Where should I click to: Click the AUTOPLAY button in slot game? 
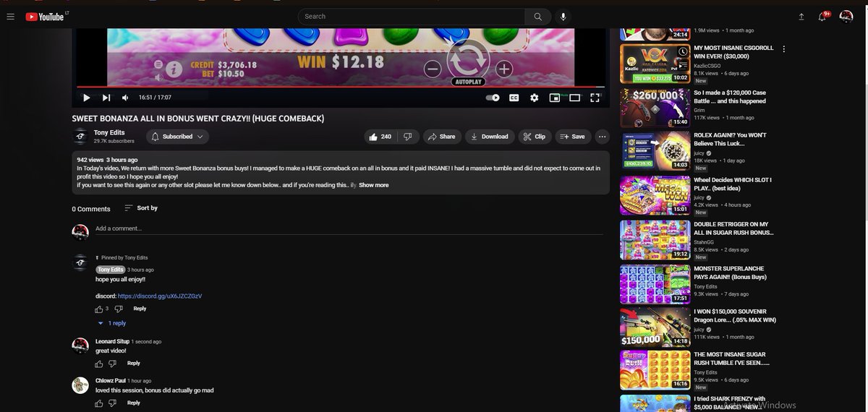[x=468, y=82]
